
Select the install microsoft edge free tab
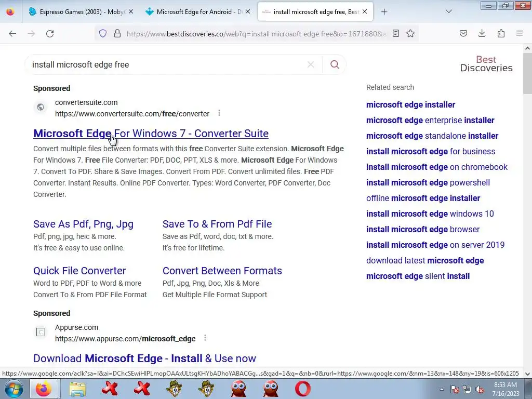pos(315,12)
